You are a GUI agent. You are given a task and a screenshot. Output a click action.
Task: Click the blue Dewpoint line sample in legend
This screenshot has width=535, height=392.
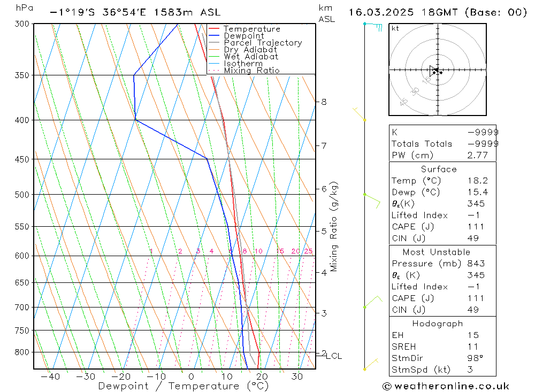coord(214,35)
